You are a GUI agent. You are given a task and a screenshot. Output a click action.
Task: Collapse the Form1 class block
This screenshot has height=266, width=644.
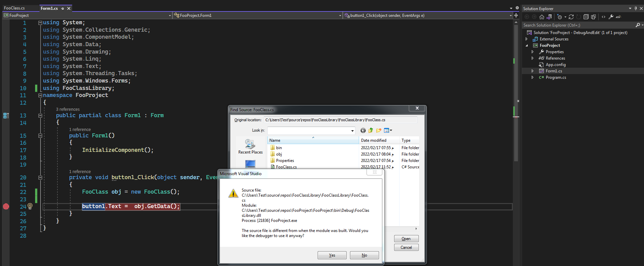coord(40,115)
